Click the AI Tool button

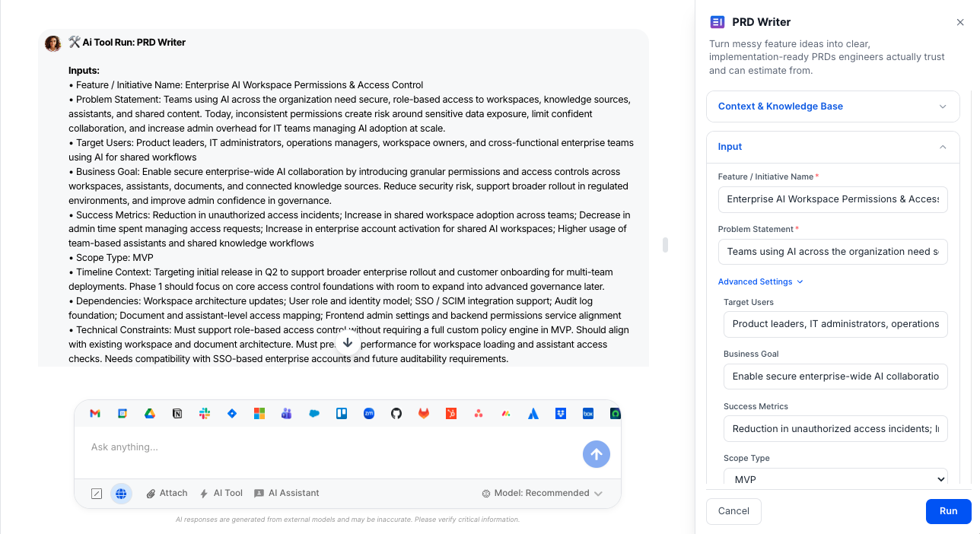tap(221, 494)
